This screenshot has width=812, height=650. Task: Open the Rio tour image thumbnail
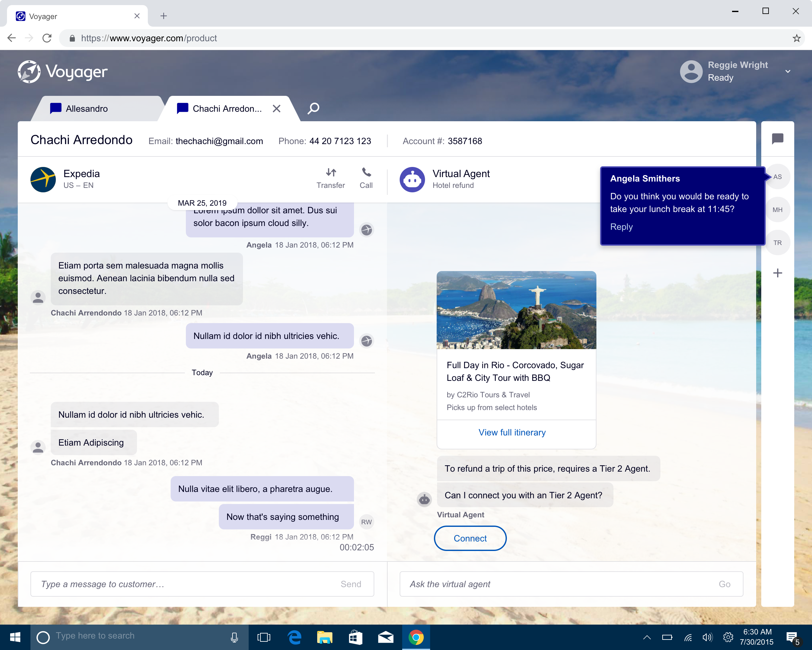[516, 310]
